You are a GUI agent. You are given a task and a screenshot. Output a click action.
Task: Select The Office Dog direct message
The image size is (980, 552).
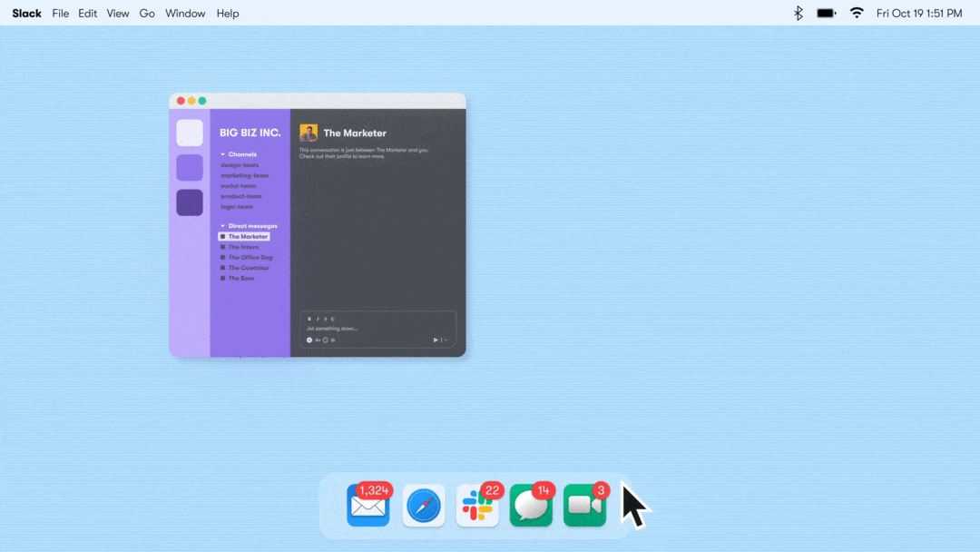tap(249, 257)
